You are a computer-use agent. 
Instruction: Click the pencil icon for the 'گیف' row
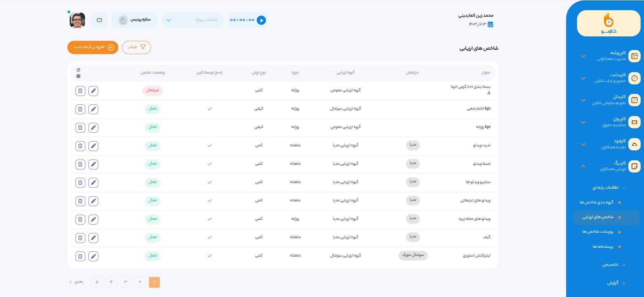(93, 238)
